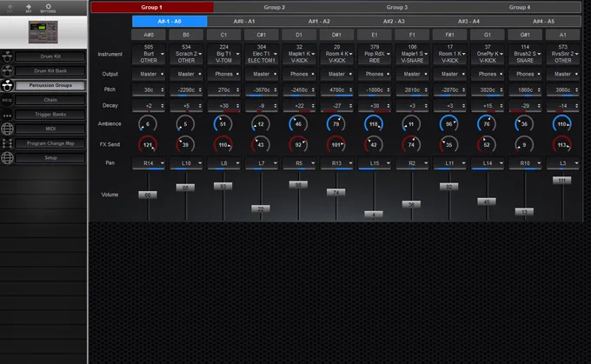The width and height of the screenshot is (591, 364).
Task: Click the volume fader handle showing 111
Action: coord(562,181)
